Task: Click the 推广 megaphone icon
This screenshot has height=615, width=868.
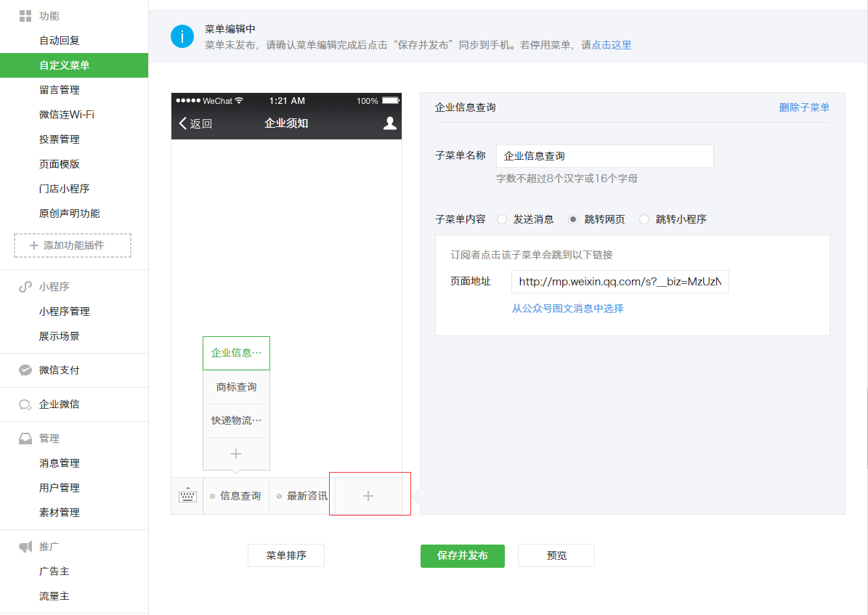Action: point(25,547)
